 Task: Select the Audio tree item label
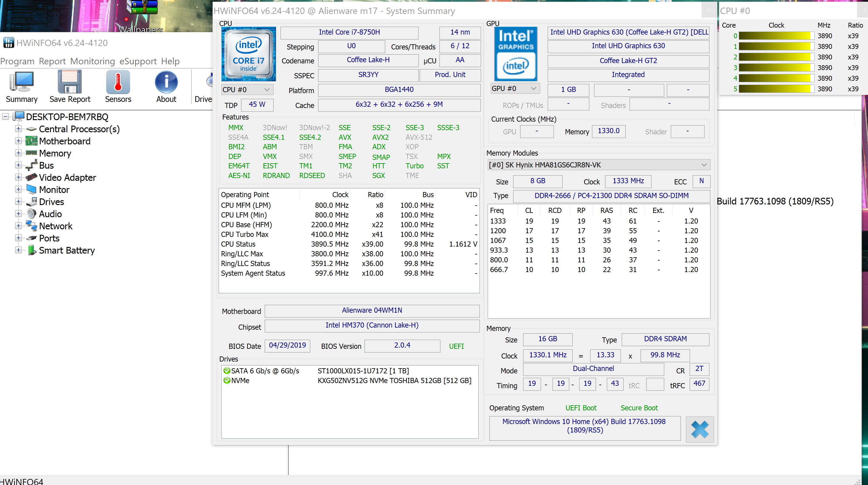pos(50,214)
